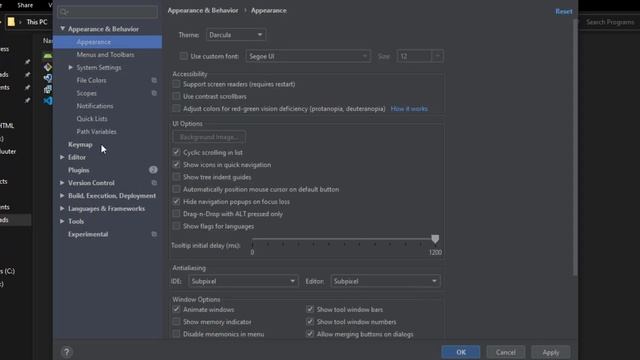Uncheck Show tool window bars
The width and height of the screenshot is (640, 360).
point(310,309)
